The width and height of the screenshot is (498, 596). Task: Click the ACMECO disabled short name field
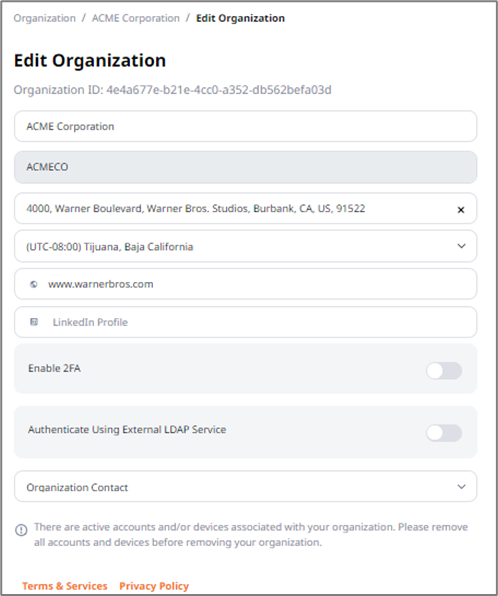[246, 167]
